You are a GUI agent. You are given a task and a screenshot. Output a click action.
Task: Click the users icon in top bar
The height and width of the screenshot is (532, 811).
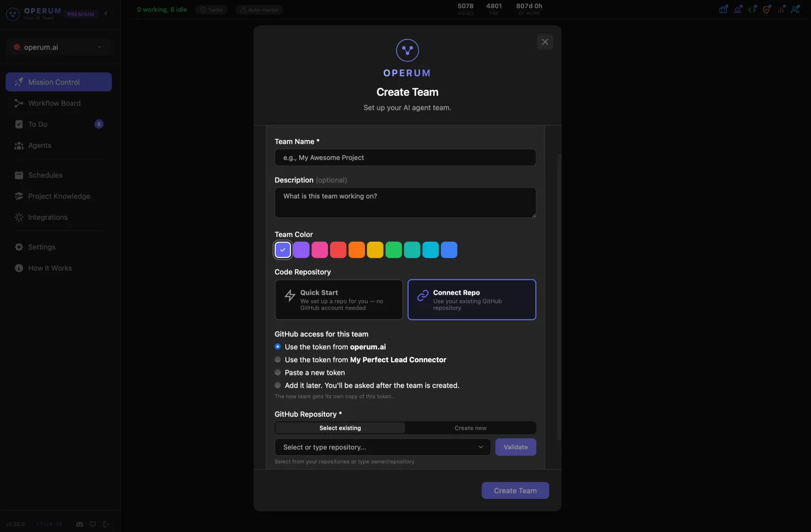click(x=795, y=9)
